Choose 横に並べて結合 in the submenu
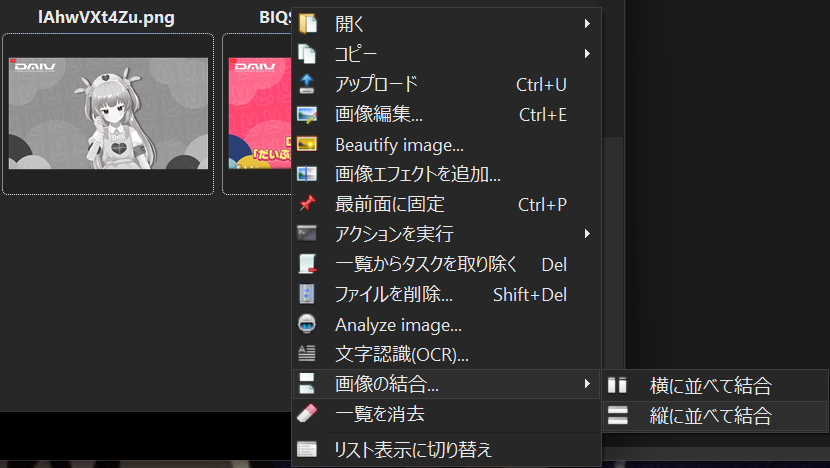The width and height of the screenshot is (830, 468). 710,386
